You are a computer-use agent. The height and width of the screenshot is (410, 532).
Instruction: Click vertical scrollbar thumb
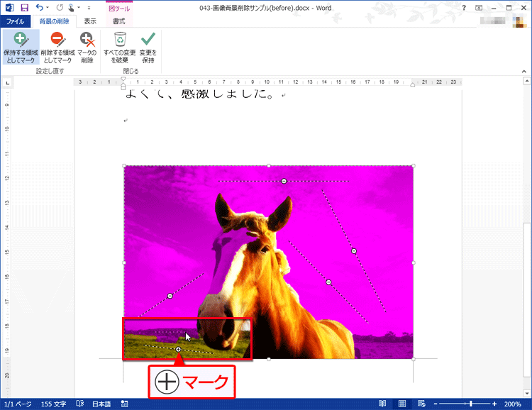tap(526, 299)
